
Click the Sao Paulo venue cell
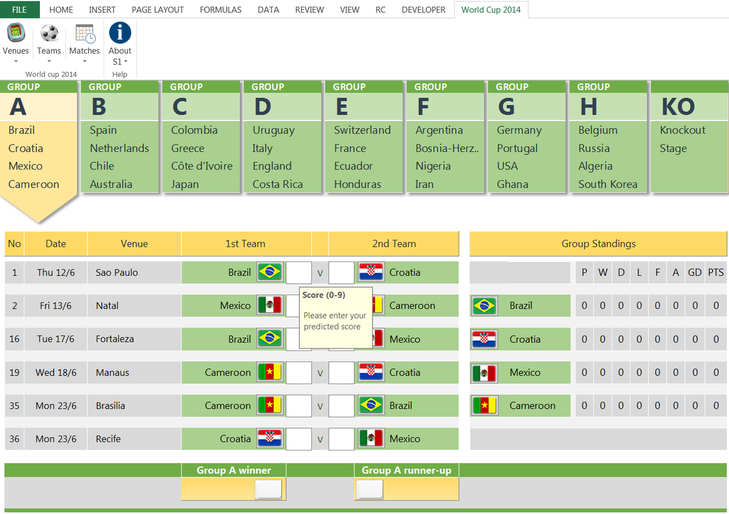tap(134, 272)
